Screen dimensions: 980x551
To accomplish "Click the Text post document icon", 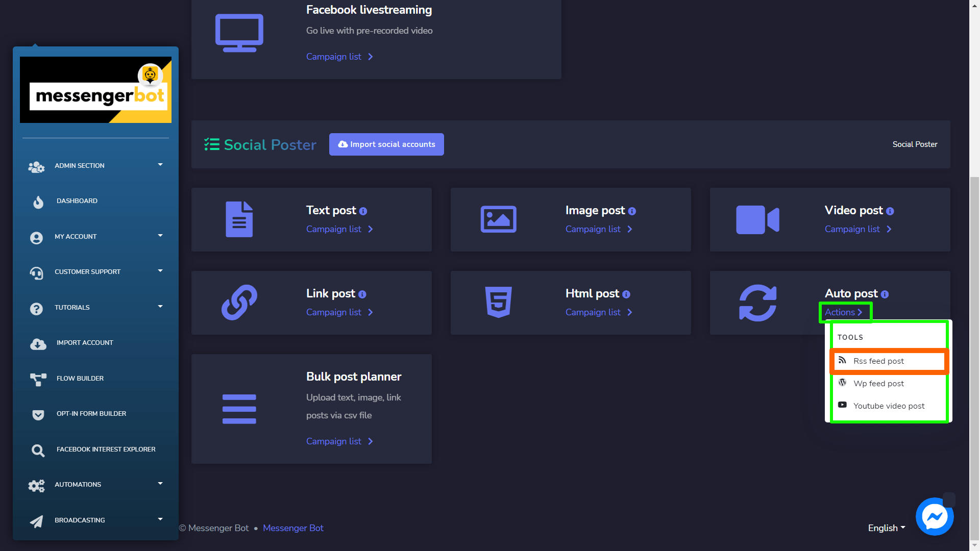I will [239, 219].
